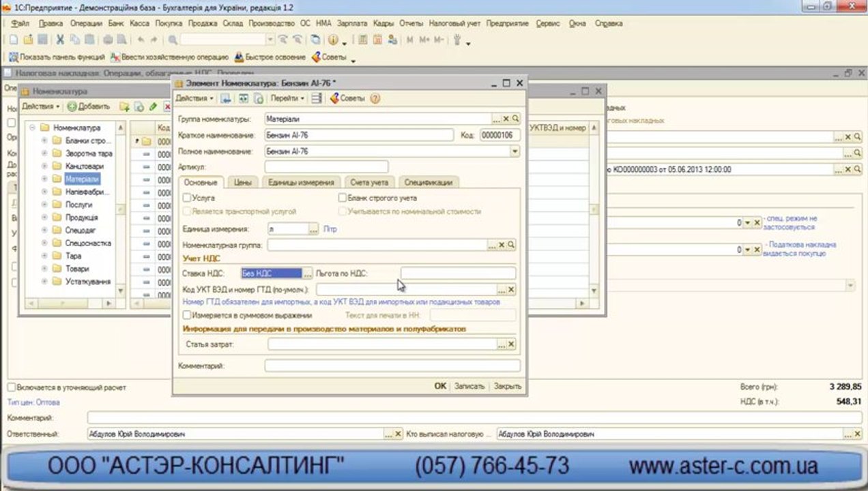Click the Cut scissors icon in main toolbar
The image size is (868, 491).
click(x=60, y=40)
